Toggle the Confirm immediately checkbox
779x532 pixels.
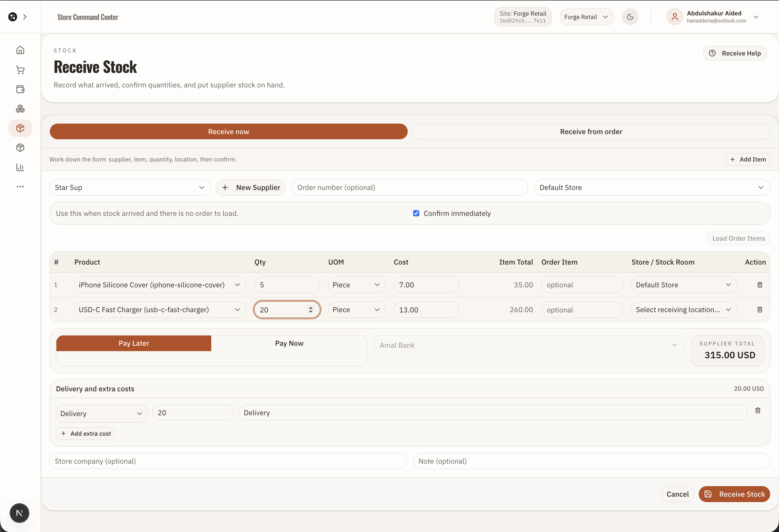[416, 213]
